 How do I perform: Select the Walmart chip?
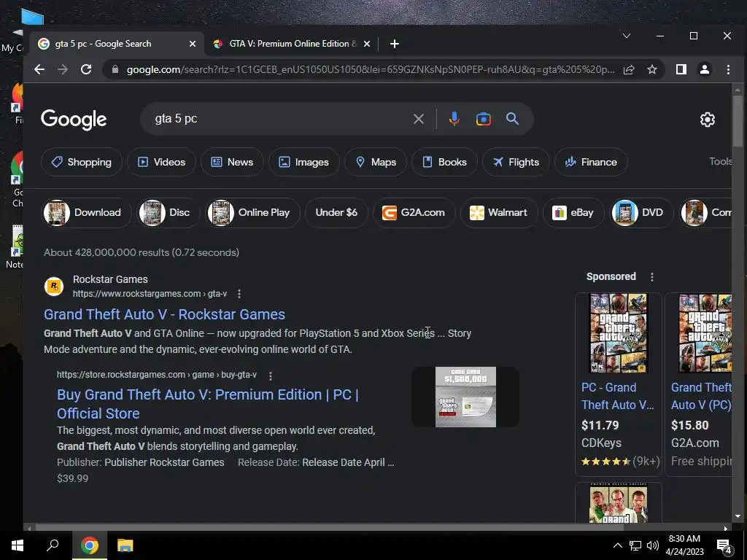[x=499, y=212]
